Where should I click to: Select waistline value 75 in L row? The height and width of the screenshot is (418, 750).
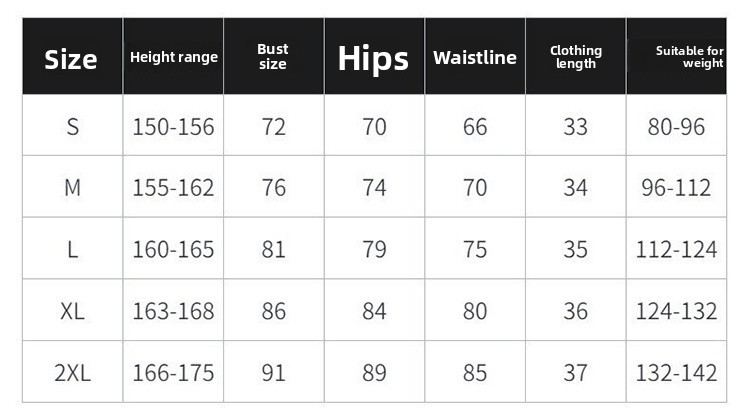click(475, 250)
